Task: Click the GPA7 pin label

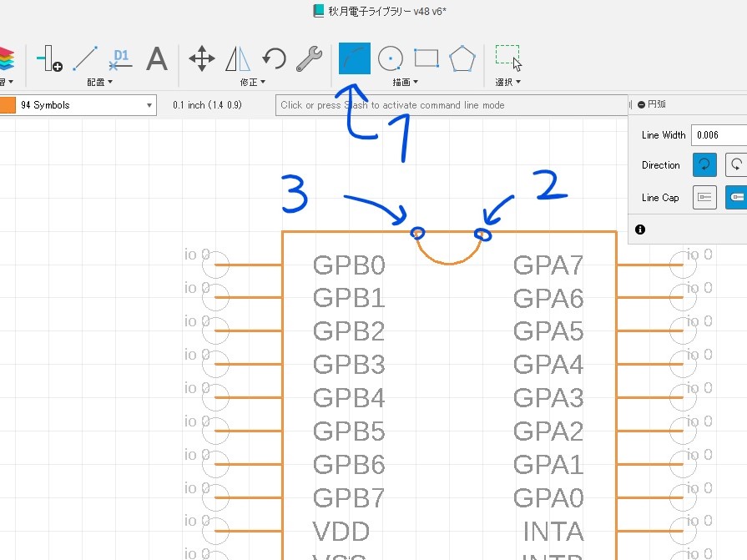Action: click(x=548, y=265)
